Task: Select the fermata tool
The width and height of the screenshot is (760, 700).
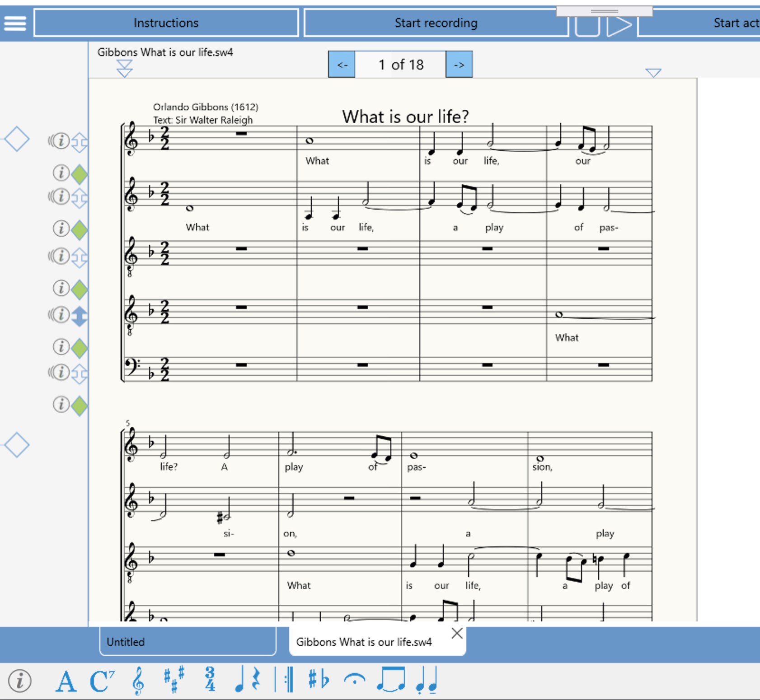Action: tap(355, 679)
